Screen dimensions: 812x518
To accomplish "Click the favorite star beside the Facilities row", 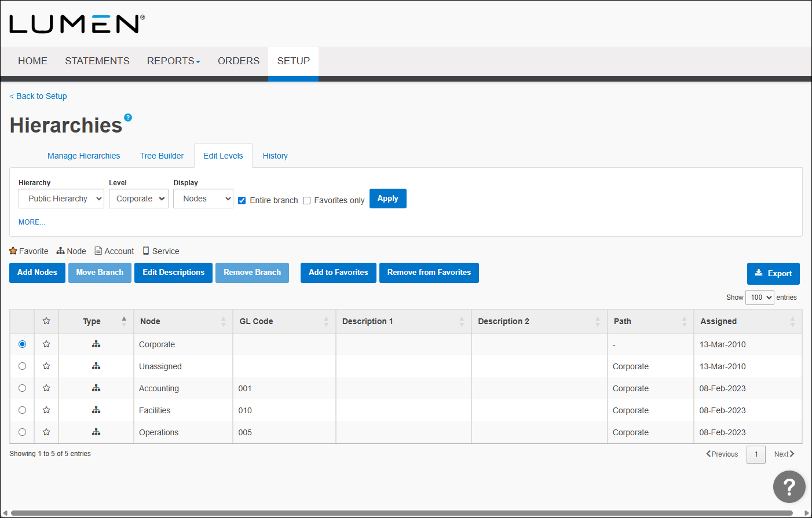I will click(46, 410).
